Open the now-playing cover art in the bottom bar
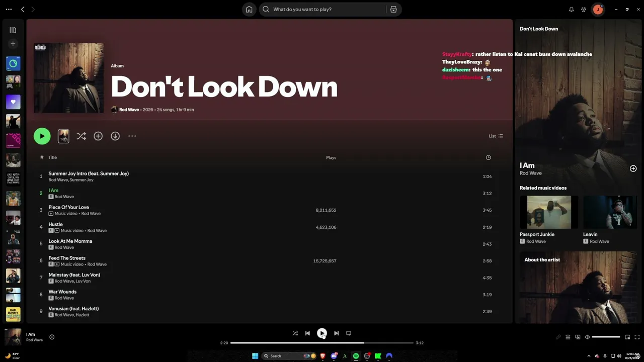Screen dimensions: 644x362 (13, 337)
